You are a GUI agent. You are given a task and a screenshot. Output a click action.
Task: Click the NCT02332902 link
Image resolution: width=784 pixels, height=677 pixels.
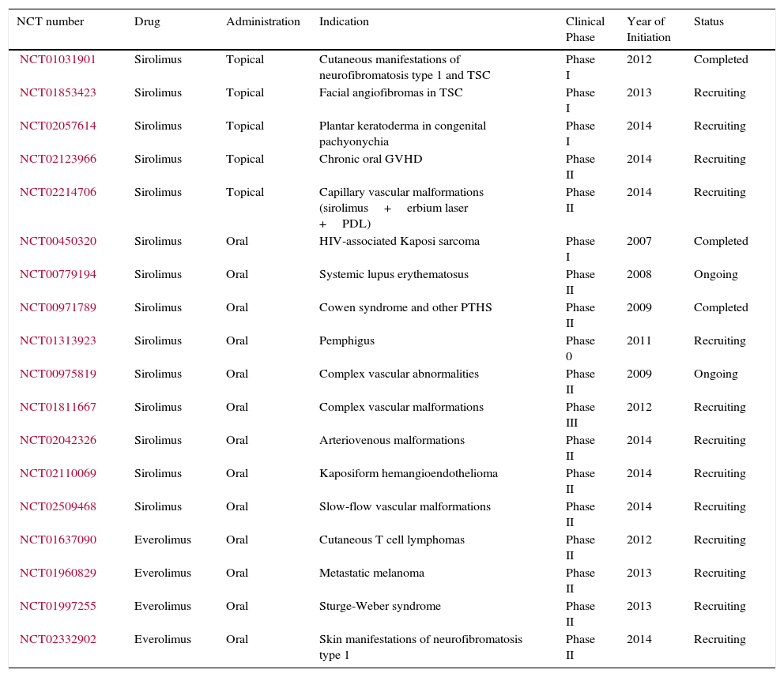(x=58, y=639)
